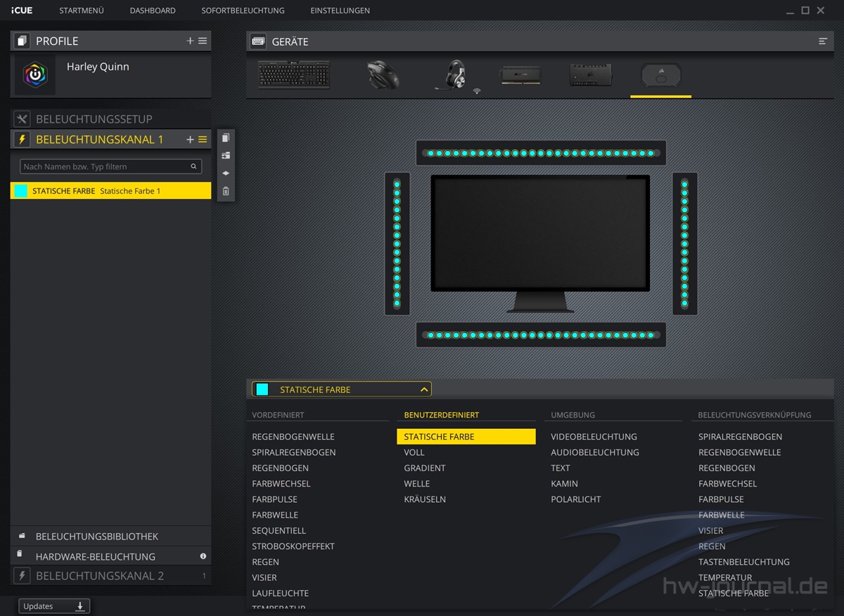The height and width of the screenshot is (616, 844).
Task: Select the Harley Quinn profile name
Action: pos(98,67)
